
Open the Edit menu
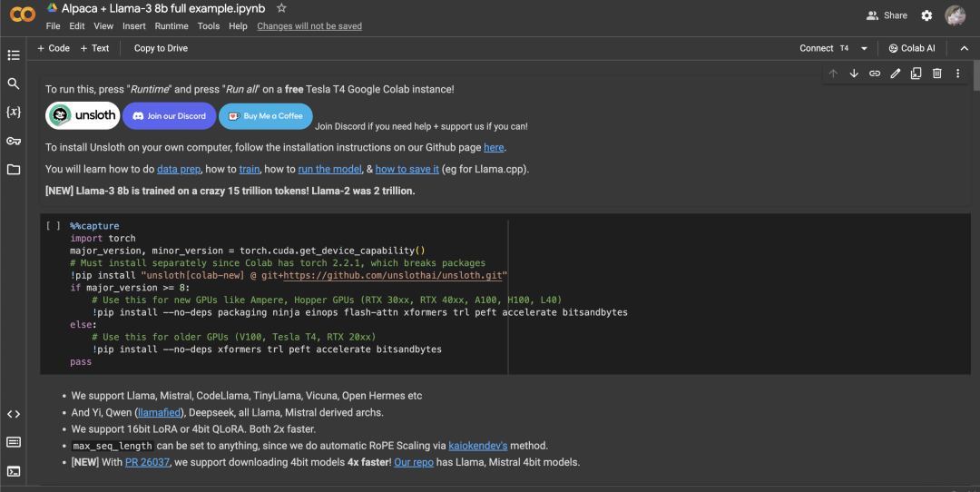(x=77, y=26)
